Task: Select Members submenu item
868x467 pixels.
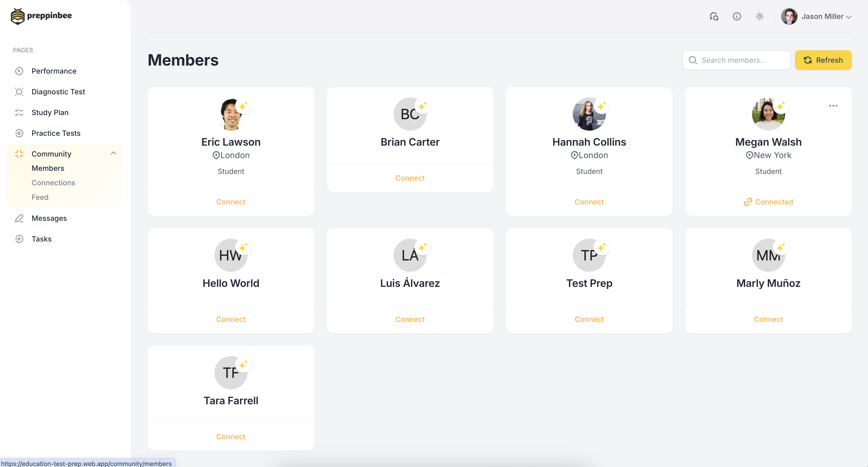Action: (x=48, y=168)
